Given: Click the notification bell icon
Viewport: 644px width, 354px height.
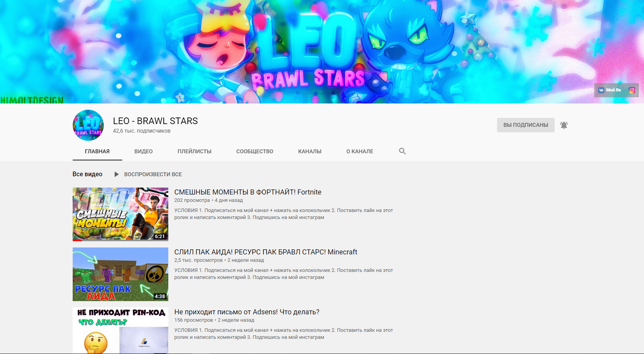Looking at the screenshot, I should [x=564, y=125].
